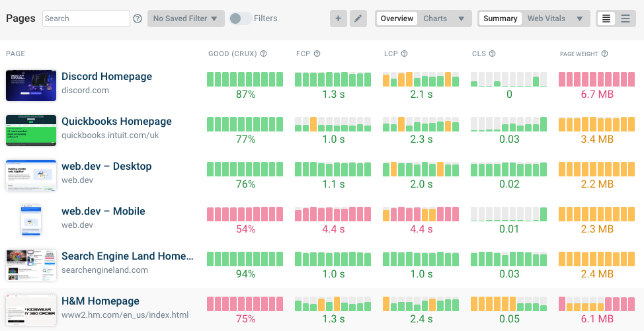Click the pencil edit icon

358,18
